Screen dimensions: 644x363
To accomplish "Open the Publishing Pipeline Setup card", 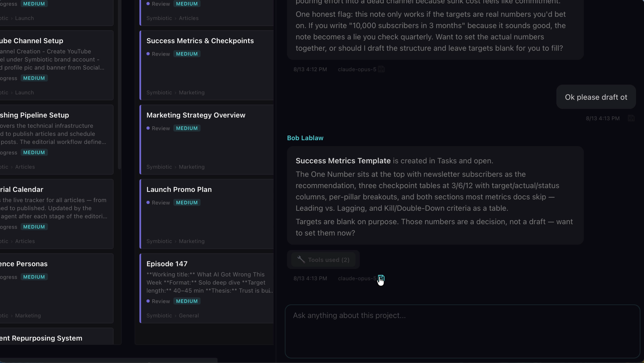I will [57, 140].
